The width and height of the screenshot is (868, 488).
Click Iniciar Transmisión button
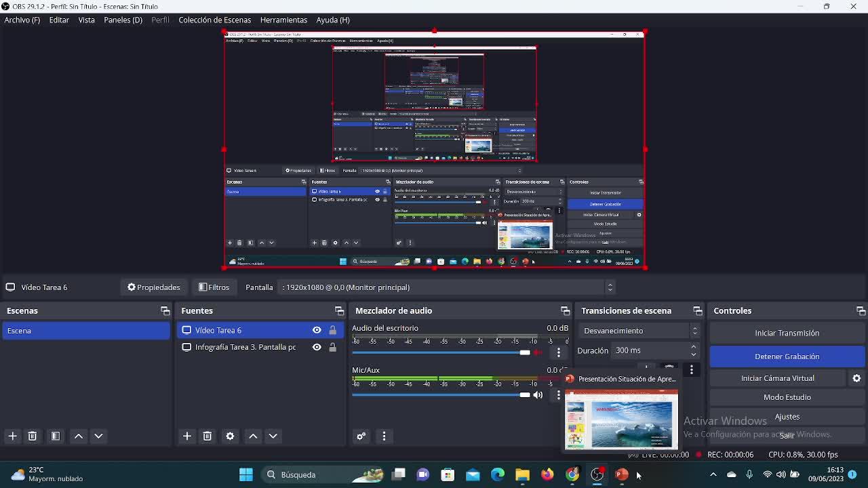[787, 333]
